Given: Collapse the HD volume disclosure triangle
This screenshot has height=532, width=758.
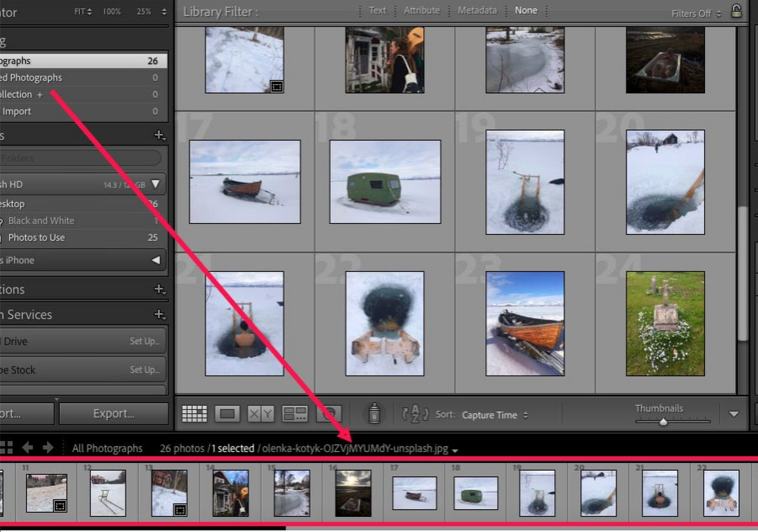Looking at the screenshot, I should [x=156, y=184].
